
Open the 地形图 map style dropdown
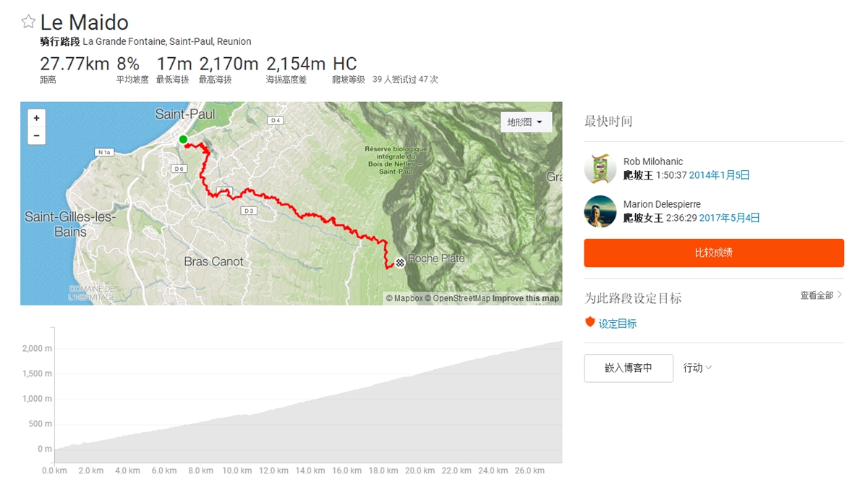526,122
